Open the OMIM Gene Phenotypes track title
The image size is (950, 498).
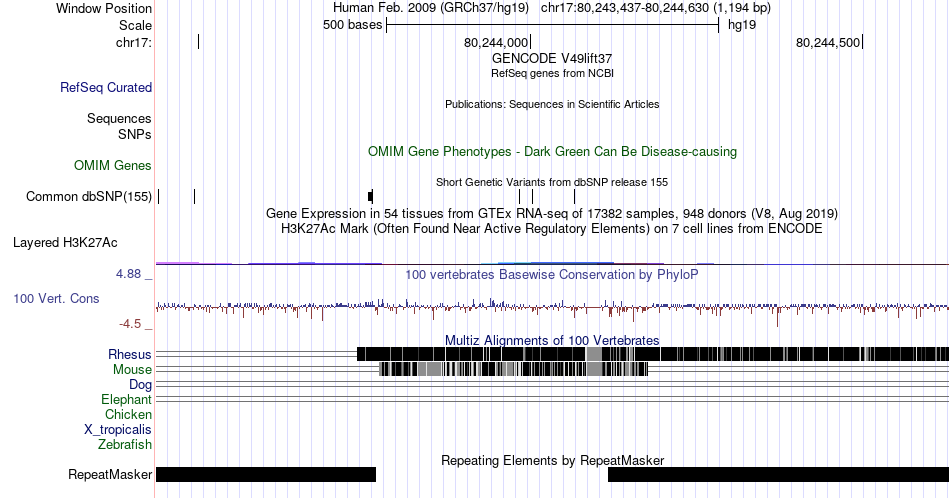point(552,151)
